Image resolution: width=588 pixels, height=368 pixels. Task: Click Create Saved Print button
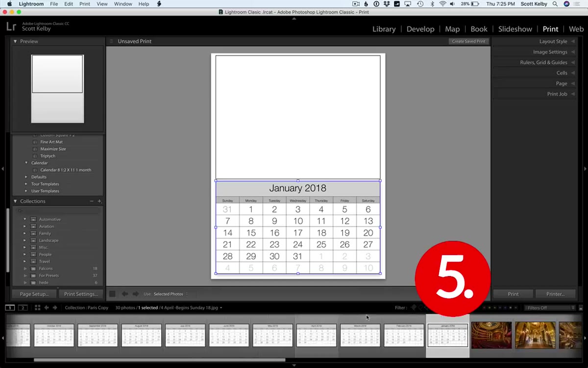pyautogui.click(x=468, y=41)
